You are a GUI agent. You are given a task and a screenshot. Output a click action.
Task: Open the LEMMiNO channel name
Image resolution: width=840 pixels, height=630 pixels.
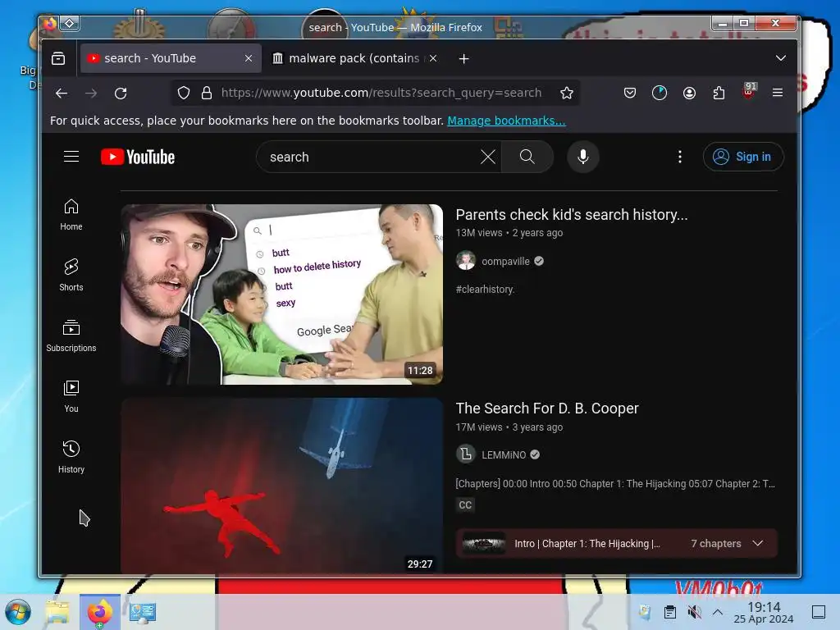(x=504, y=454)
